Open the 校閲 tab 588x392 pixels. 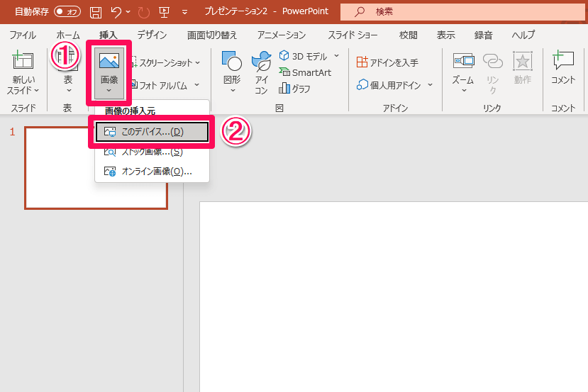(x=408, y=35)
